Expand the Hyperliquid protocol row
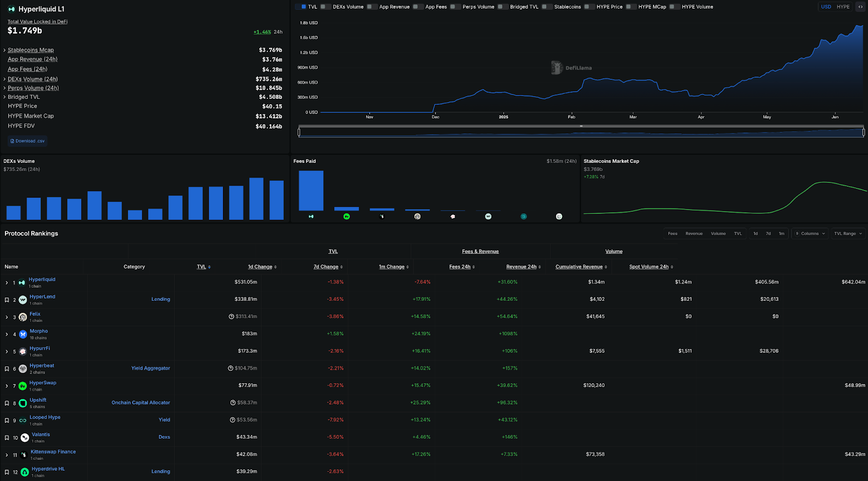The image size is (868, 481). (7, 283)
